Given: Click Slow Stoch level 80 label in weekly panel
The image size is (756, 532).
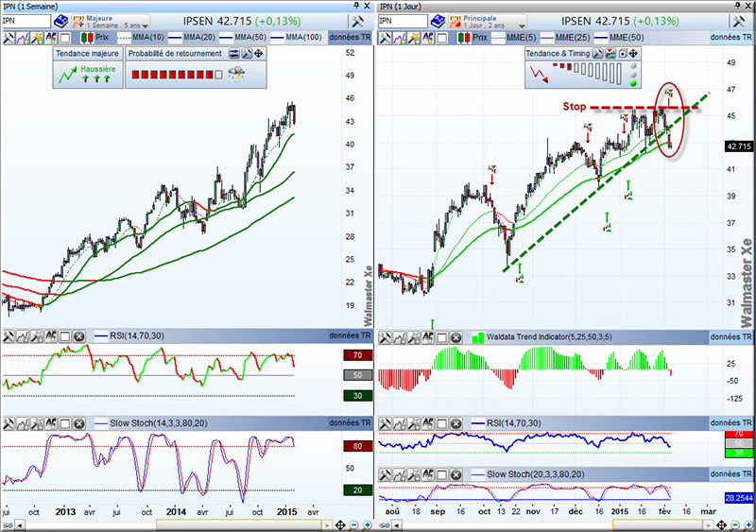Looking at the screenshot, I should tap(358, 446).
